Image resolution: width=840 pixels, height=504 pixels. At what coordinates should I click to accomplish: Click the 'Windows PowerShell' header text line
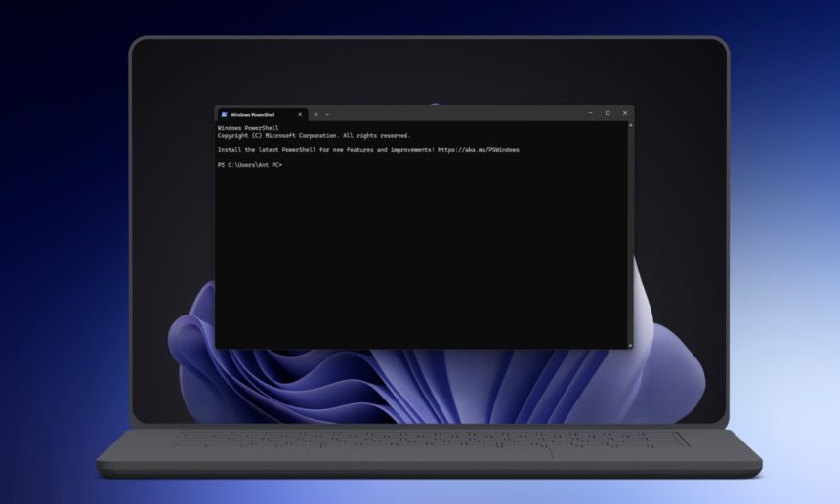[248, 128]
